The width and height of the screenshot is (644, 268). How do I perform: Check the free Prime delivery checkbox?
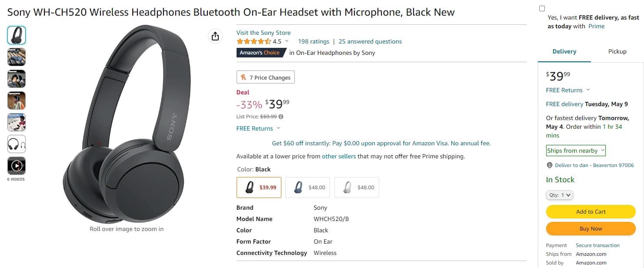[542, 9]
